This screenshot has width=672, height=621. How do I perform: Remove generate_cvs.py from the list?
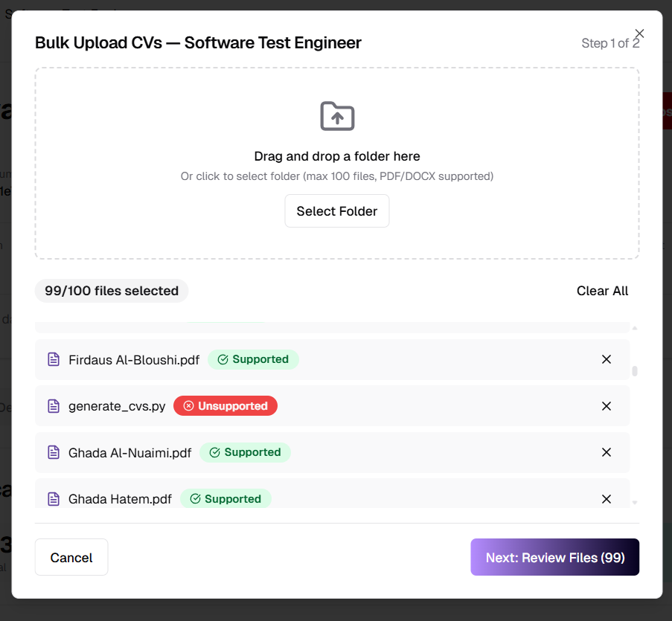pos(607,406)
